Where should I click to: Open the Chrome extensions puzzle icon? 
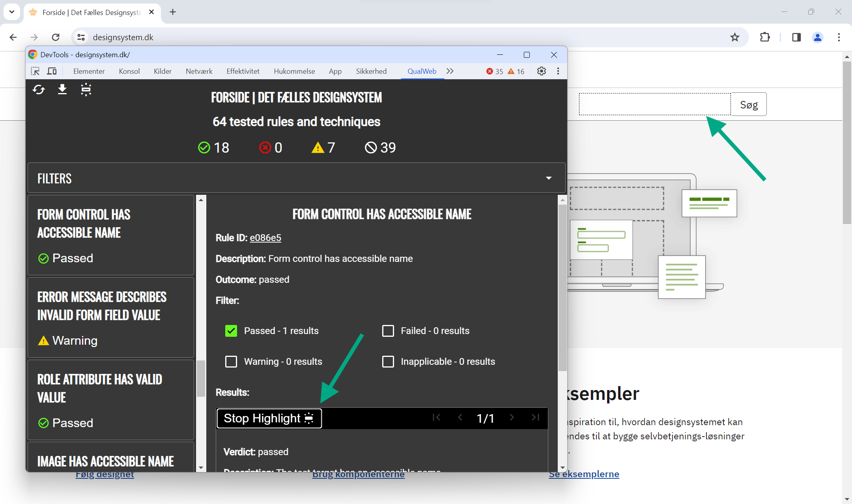[765, 37]
